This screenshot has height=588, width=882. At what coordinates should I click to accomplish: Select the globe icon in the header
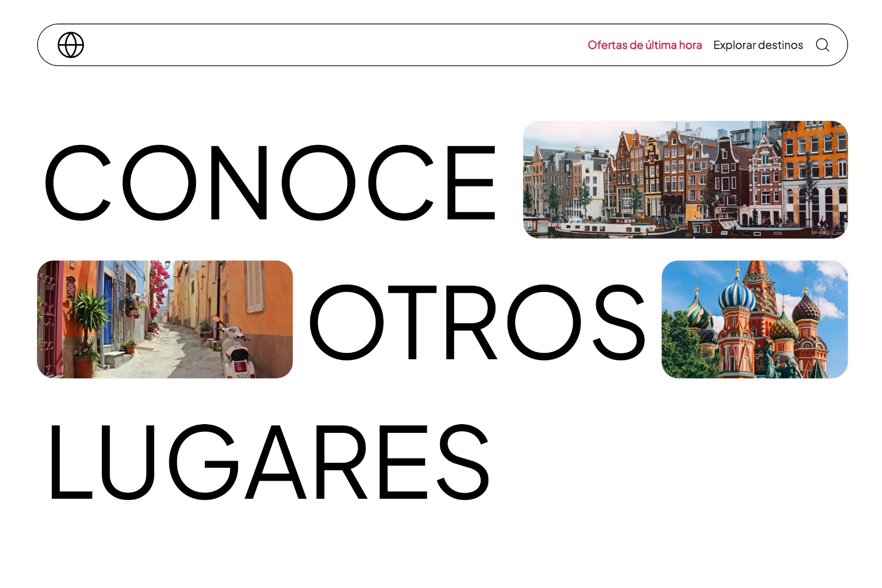coord(71,45)
